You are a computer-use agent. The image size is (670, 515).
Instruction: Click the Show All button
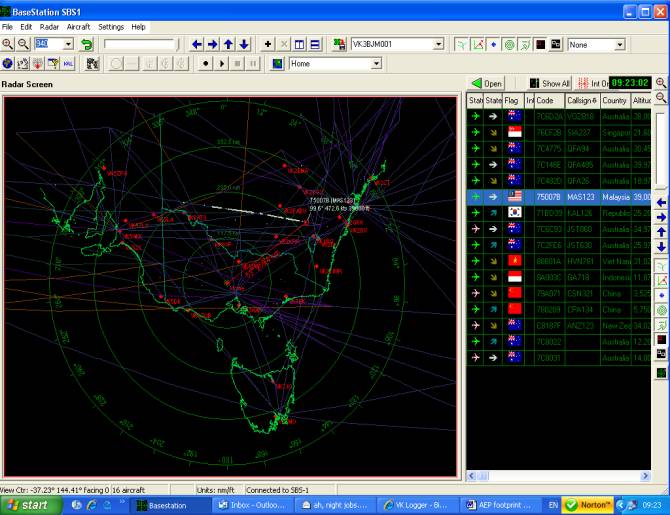pos(550,83)
